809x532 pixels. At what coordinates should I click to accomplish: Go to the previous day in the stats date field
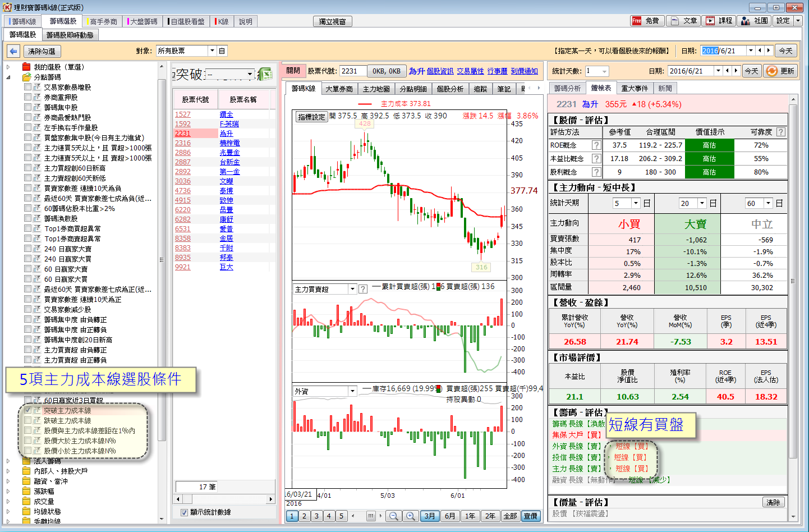(x=727, y=71)
